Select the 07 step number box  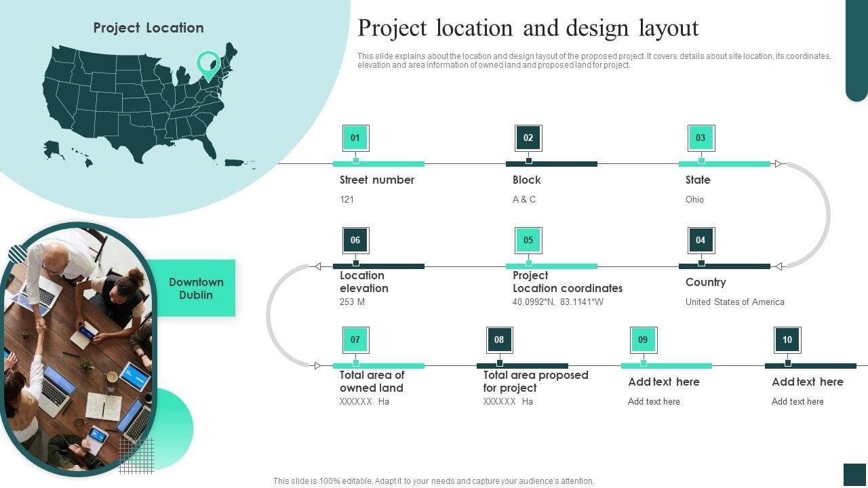click(355, 340)
